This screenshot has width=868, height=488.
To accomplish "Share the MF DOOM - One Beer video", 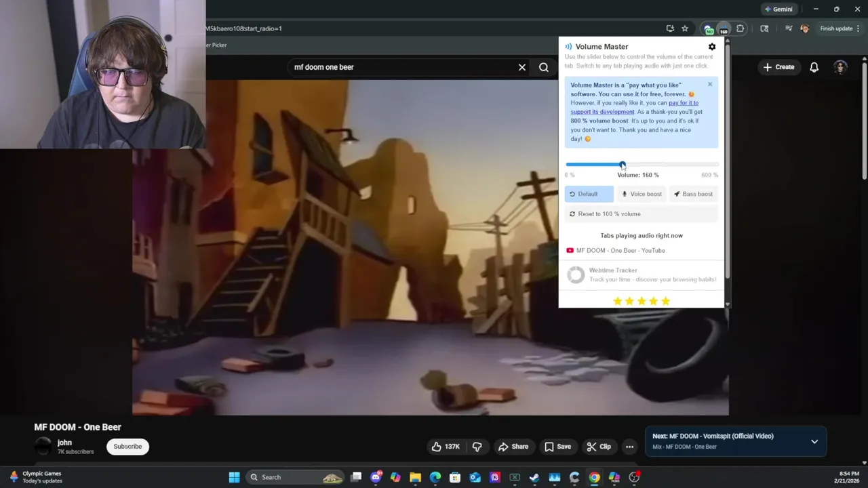I will click(x=513, y=447).
